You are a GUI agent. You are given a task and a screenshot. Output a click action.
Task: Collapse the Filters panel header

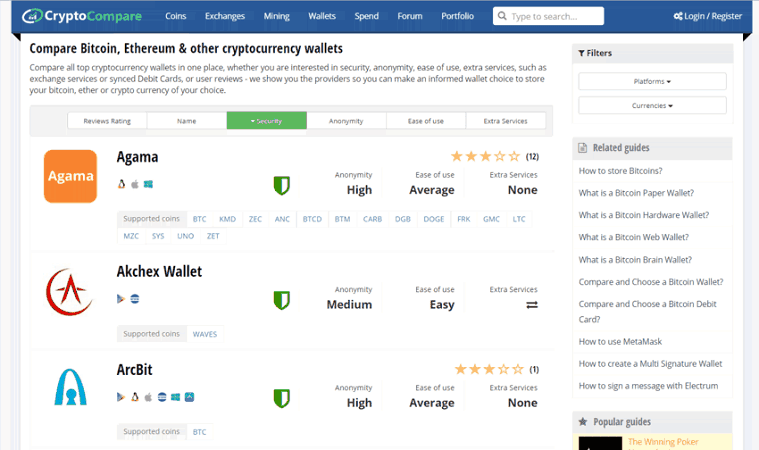point(652,53)
